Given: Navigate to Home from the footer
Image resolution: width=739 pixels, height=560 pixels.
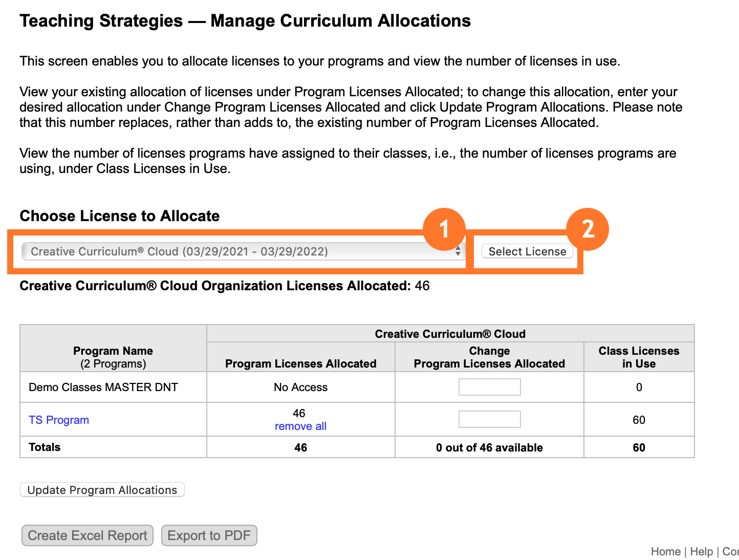Looking at the screenshot, I should click(x=665, y=552).
